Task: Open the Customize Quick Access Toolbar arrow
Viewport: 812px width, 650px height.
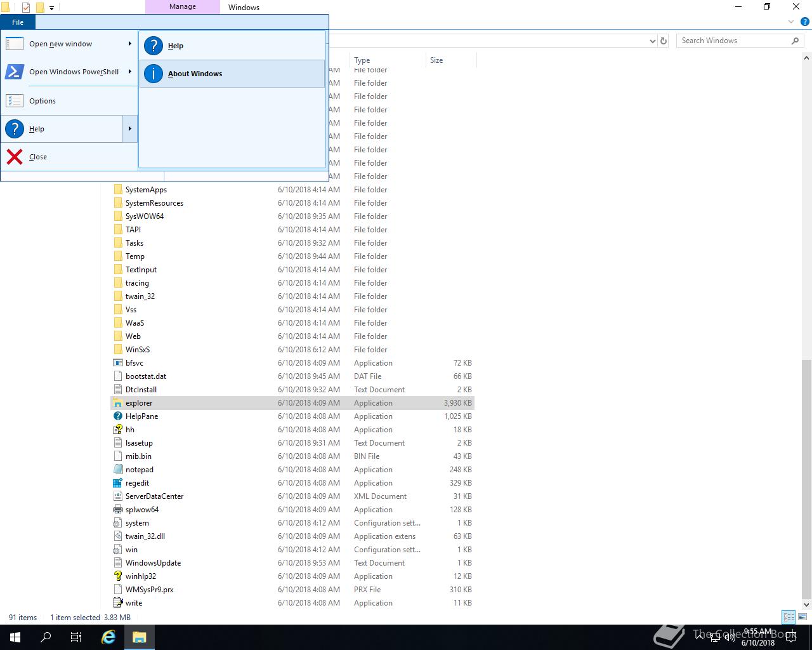Action: [x=51, y=8]
